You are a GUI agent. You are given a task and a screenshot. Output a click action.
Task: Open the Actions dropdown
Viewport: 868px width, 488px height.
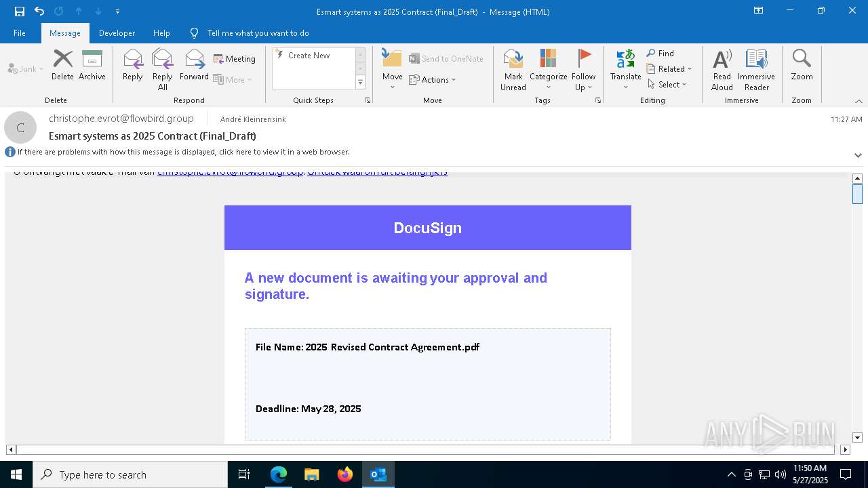(433, 80)
